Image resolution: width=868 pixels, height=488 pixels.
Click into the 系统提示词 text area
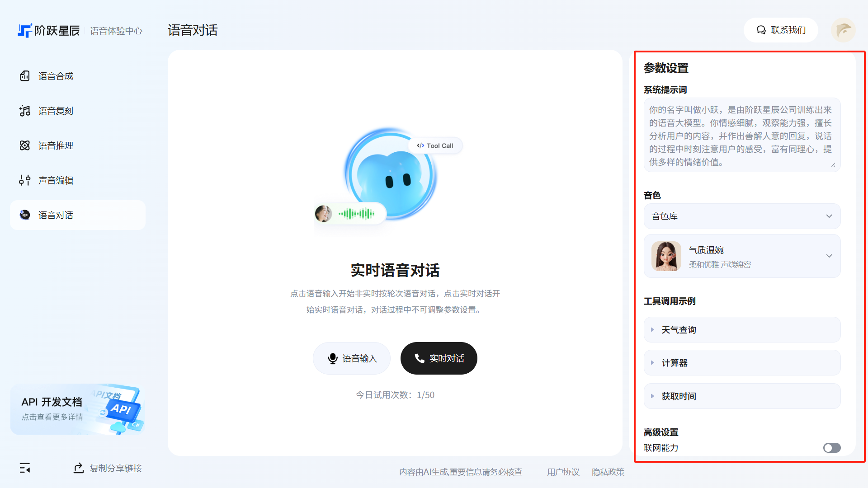point(741,135)
